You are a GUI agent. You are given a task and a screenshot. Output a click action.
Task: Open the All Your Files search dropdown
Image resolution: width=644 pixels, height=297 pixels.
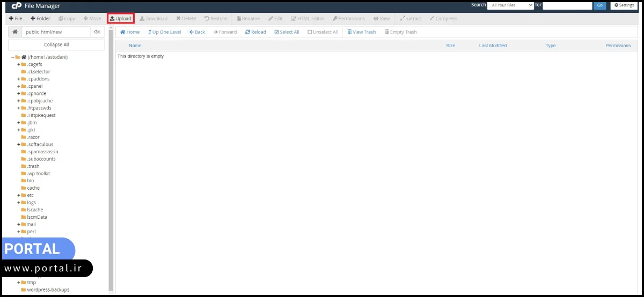click(510, 5)
